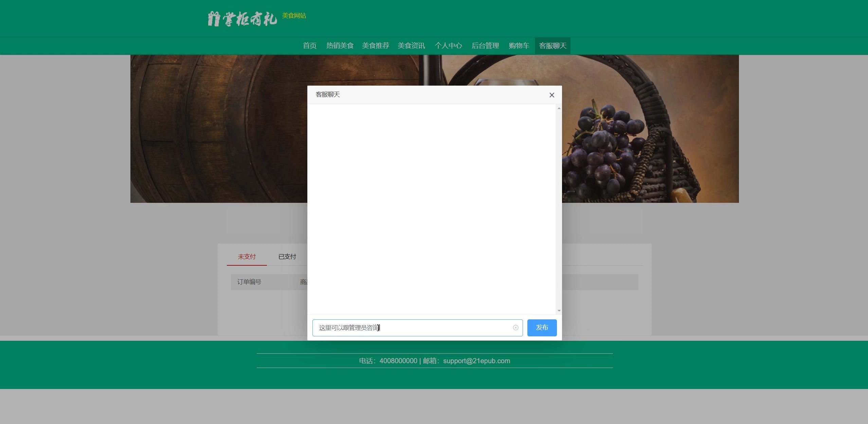Open the 首页 nav item
The height and width of the screenshot is (424, 868).
[x=309, y=46]
